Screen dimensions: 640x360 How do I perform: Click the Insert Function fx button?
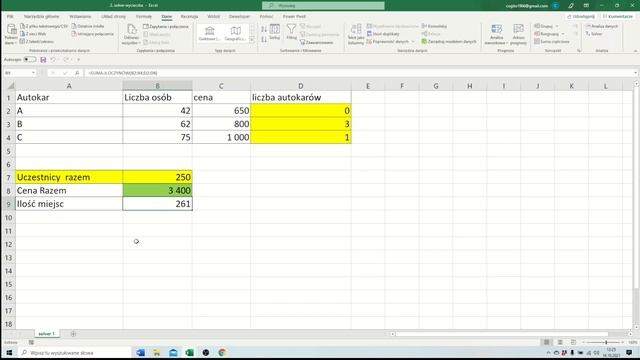coord(77,73)
